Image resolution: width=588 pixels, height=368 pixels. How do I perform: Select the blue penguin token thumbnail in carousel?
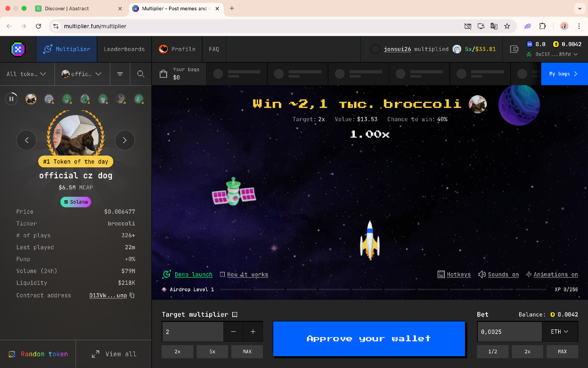click(x=49, y=99)
